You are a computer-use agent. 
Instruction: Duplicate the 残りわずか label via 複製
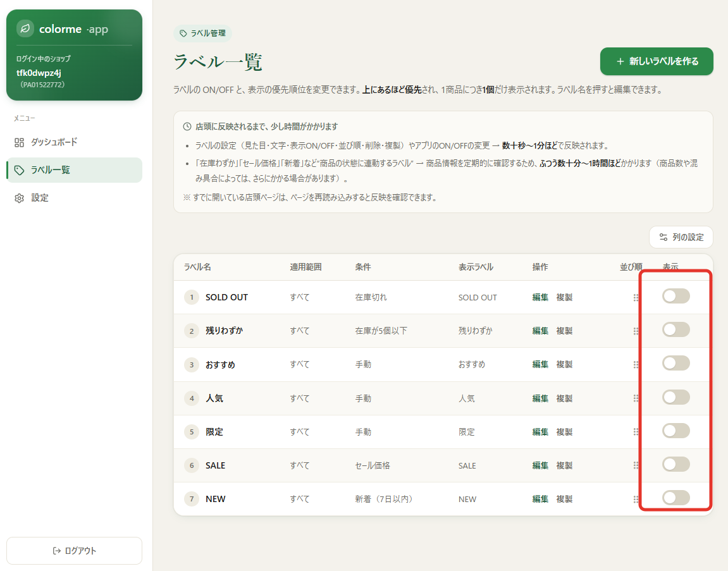(565, 331)
